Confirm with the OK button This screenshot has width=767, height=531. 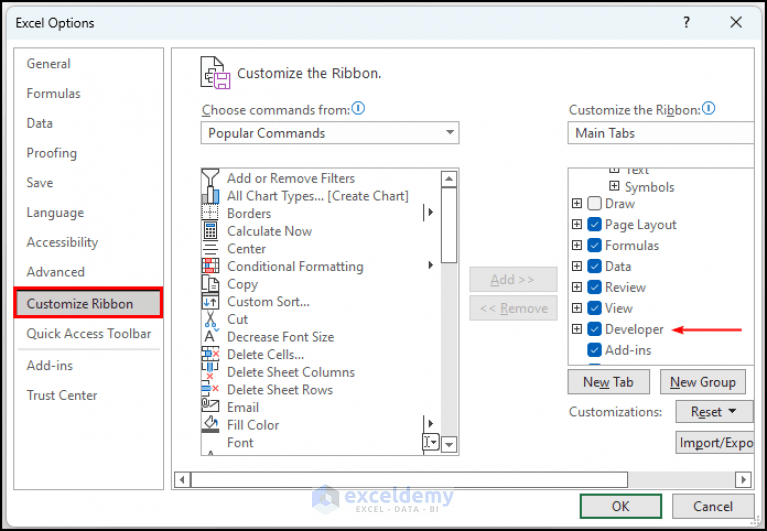[x=621, y=506]
